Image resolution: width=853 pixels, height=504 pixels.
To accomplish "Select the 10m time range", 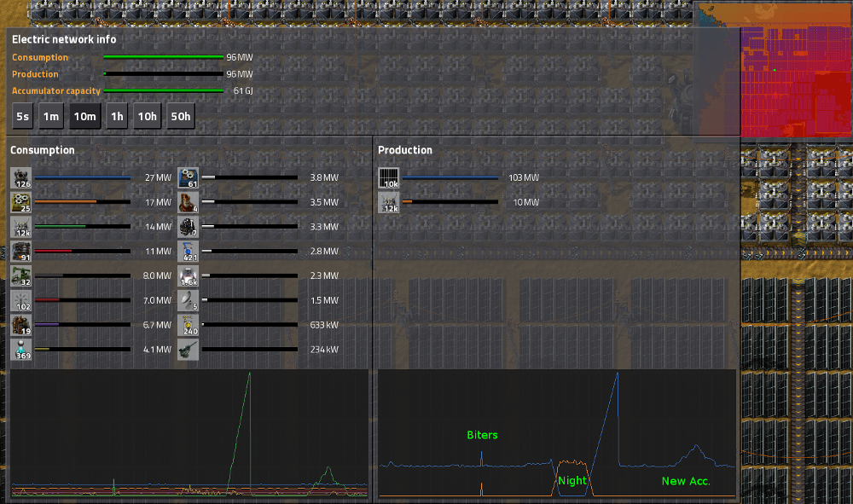I will 84,116.
